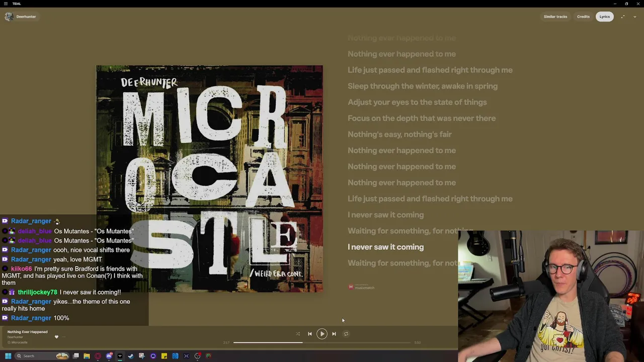Minimize the TIDAL window
The width and height of the screenshot is (644, 362).
[615, 4]
